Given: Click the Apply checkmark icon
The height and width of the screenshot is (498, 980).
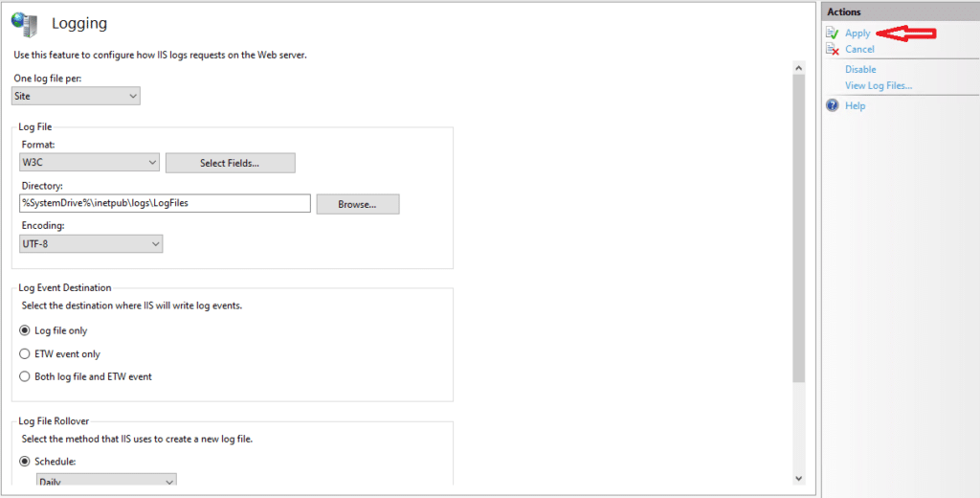Looking at the screenshot, I should tap(832, 34).
